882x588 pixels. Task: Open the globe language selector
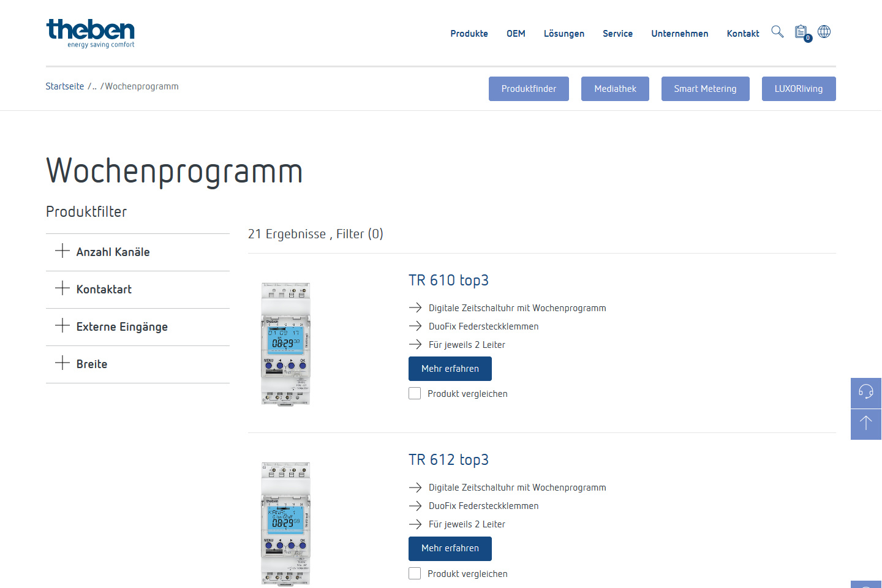click(x=824, y=32)
